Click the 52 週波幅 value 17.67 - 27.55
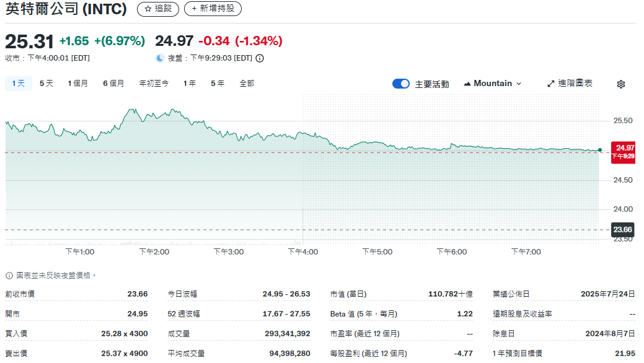 coord(286,313)
